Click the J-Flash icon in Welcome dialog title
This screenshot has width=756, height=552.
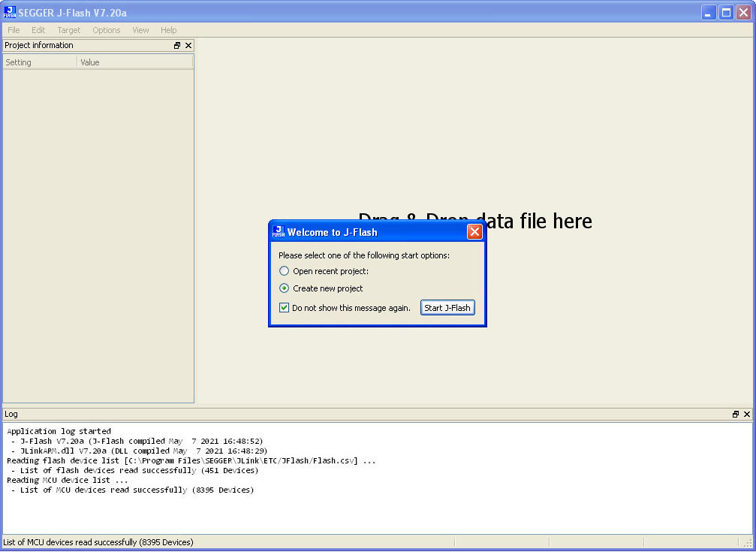pyautogui.click(x=279, y=232)
